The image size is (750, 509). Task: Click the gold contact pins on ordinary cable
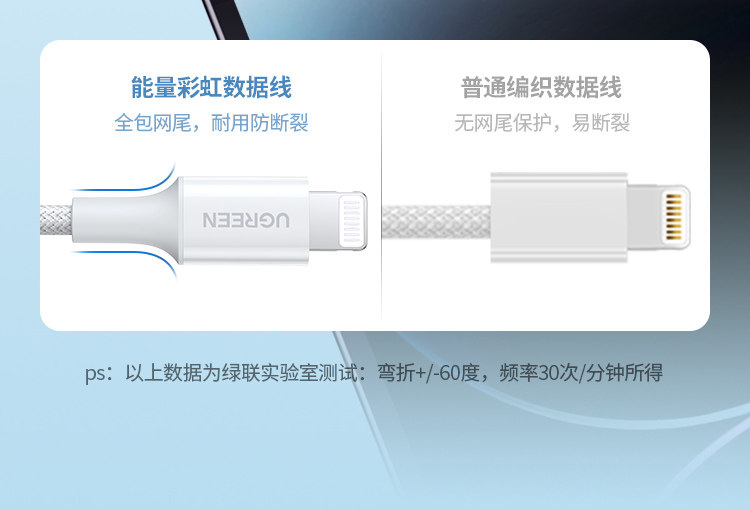point(674,217)
